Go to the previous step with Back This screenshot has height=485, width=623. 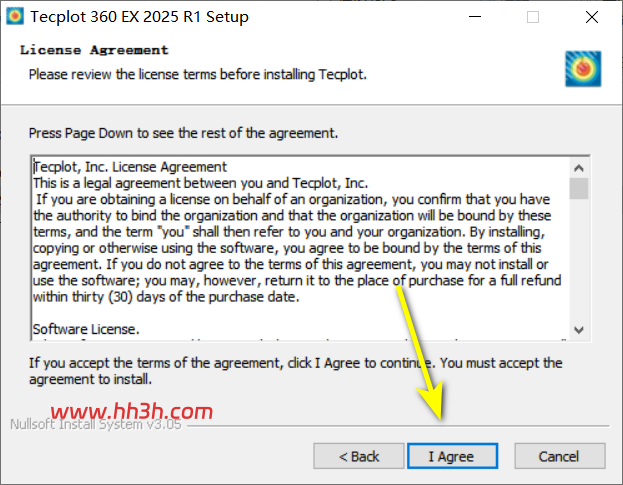coord(359,456)
